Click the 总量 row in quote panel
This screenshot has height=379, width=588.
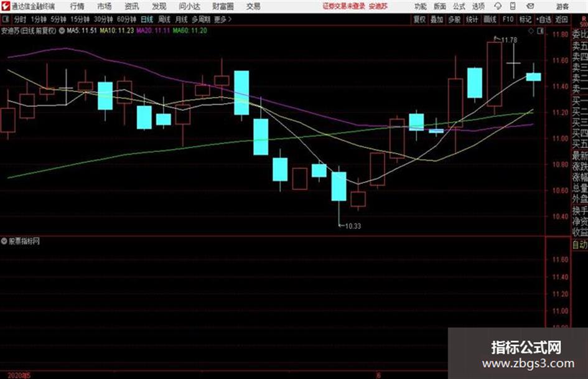pos(580,188)
